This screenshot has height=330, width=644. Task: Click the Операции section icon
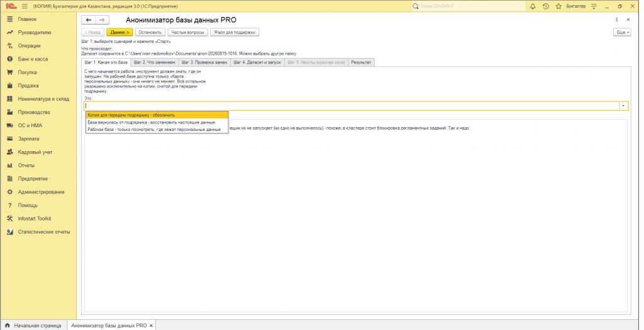(x=10, y=46)
